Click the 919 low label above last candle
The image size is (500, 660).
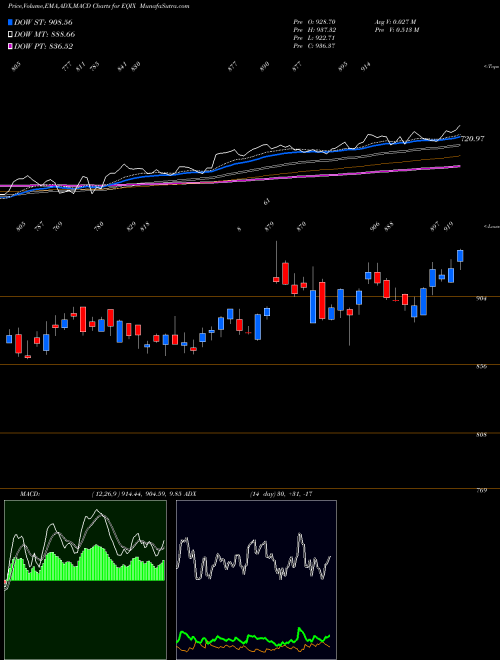coord(447,226)
